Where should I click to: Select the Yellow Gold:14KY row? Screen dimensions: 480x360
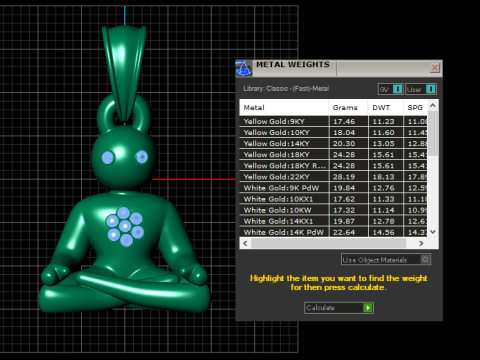(333, 143)
